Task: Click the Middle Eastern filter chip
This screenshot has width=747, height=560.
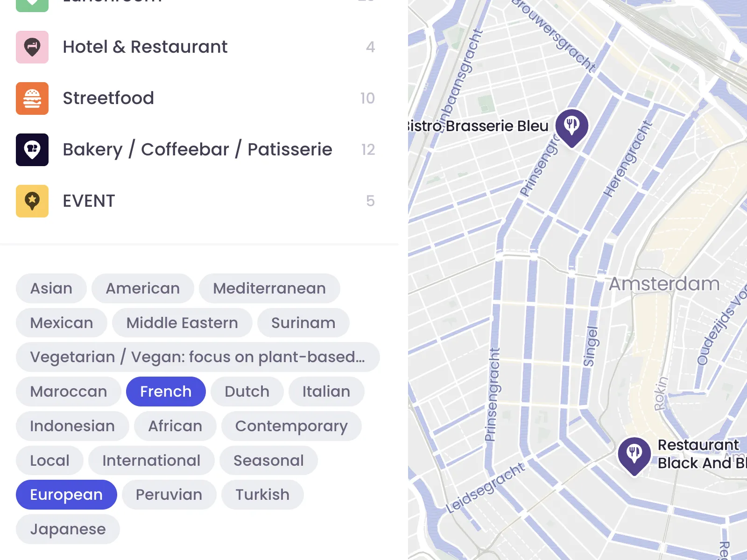Action: coord(182,323)
